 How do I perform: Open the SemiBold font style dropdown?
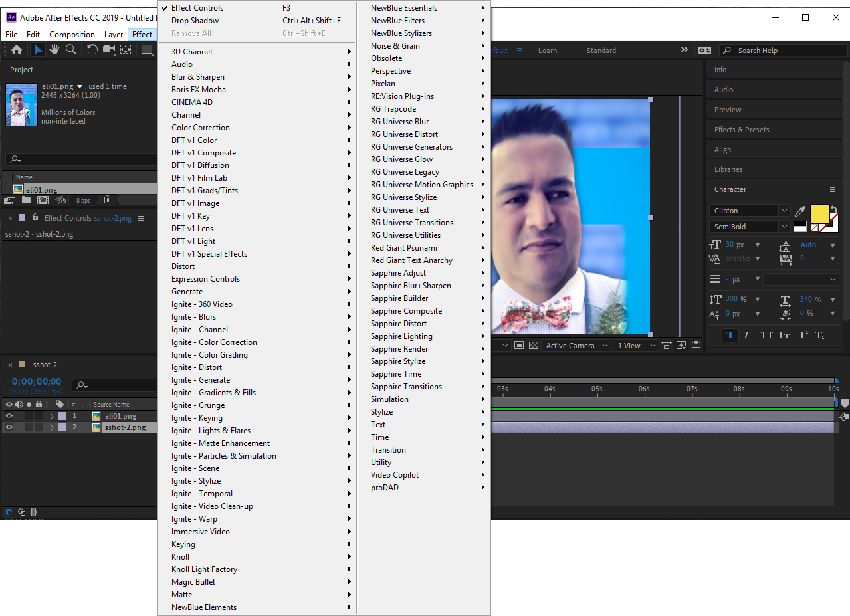[x=784, y=227]
